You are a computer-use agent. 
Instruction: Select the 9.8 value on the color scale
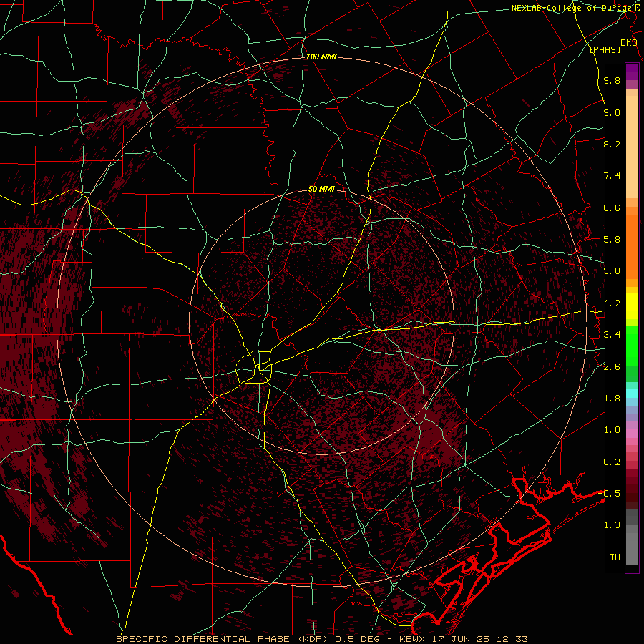click(612, 80)
